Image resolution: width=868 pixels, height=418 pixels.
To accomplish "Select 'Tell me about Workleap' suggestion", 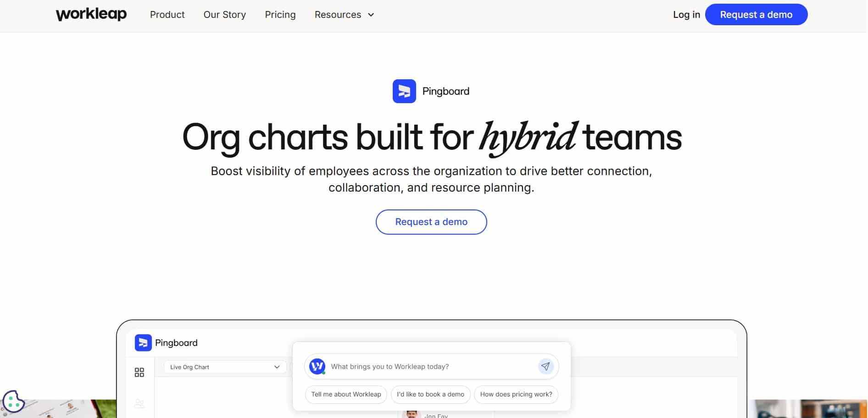I will [346, 394].
